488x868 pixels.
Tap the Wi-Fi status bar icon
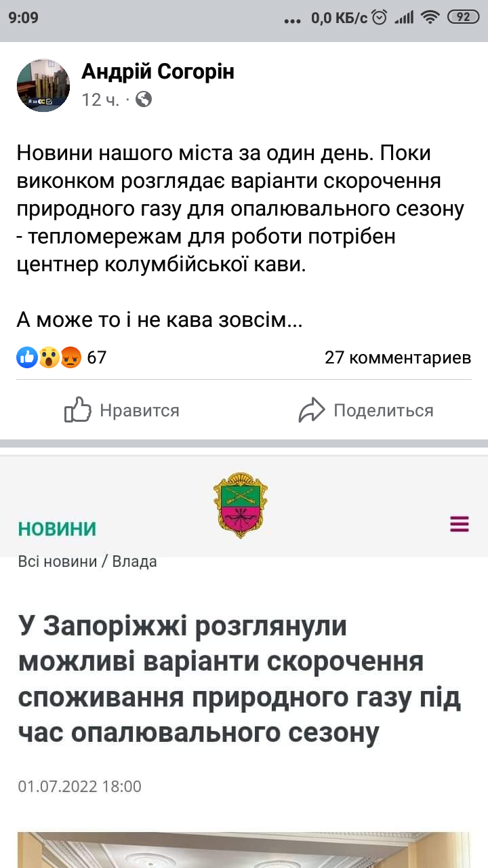(430, 18)
